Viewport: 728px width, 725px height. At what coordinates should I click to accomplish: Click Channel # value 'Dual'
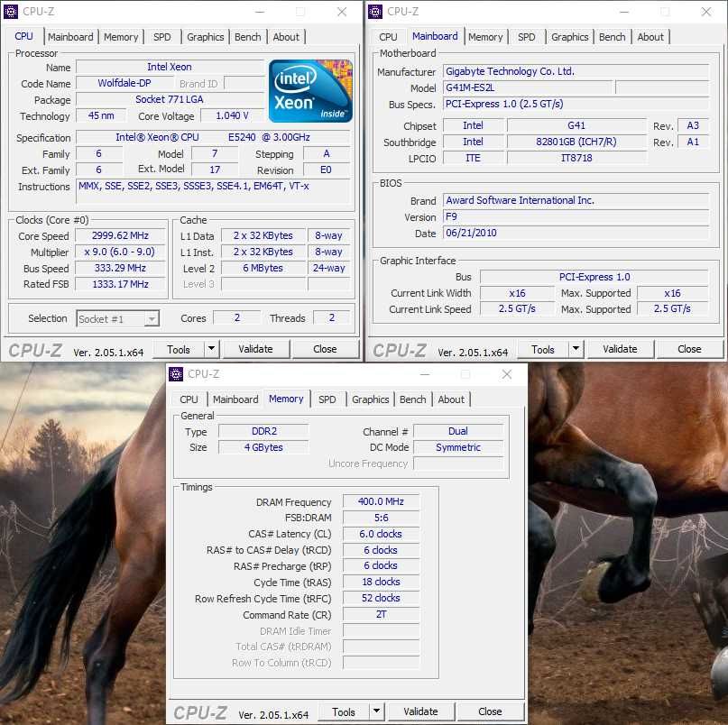458,431
